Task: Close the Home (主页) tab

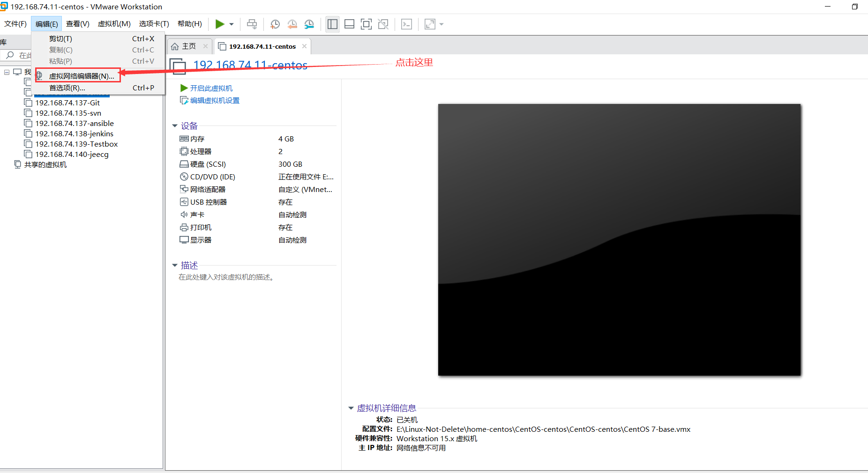Action: [205, 46]
